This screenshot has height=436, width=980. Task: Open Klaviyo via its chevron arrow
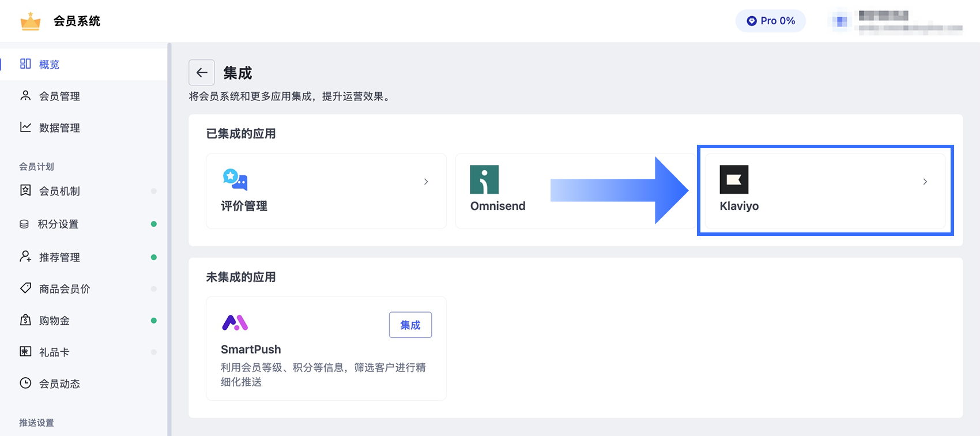925,182
